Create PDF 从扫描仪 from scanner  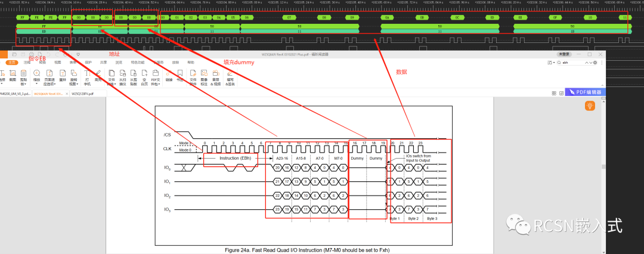(x=123, y=78)
